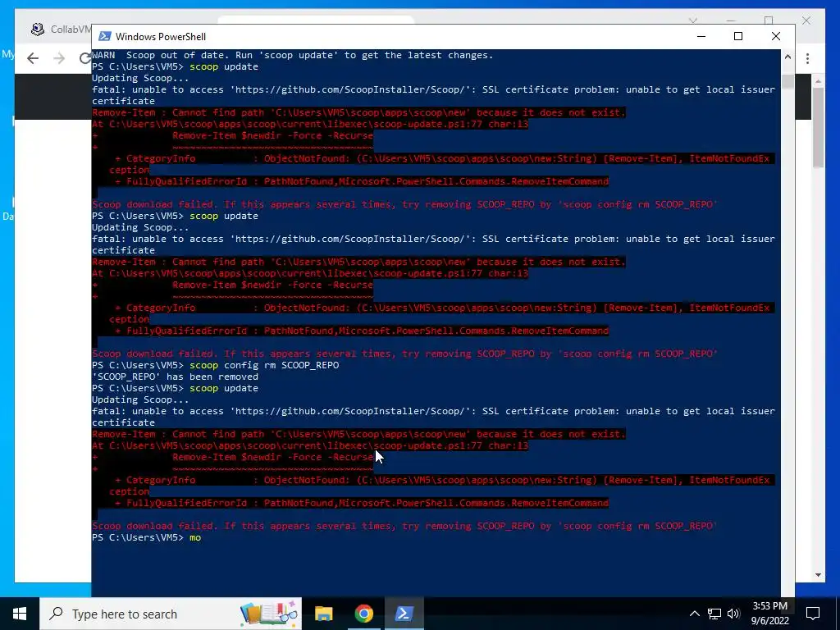Open the notification center icon
This screenshot has width=840, height=630.
tap(813, 614)
